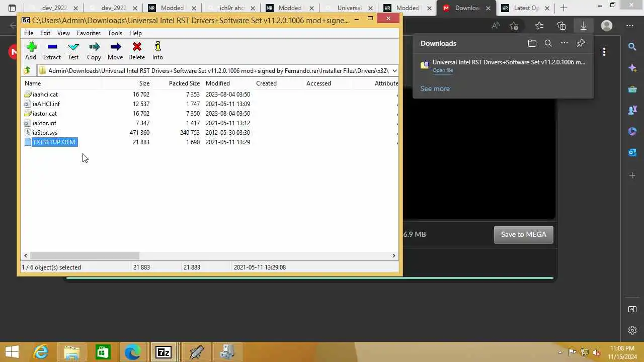Click the 7-Zip taskbar icon

[164, 352]
